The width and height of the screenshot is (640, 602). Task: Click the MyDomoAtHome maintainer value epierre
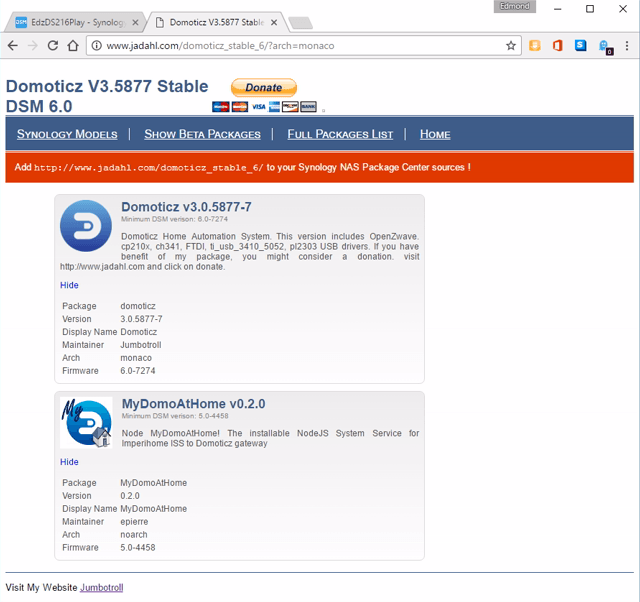point(134,522)
